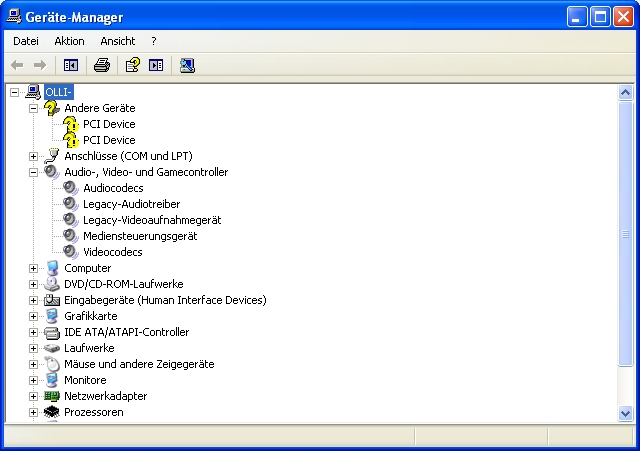Collapse the Andere Geräte node

click(x=33, y=108)
